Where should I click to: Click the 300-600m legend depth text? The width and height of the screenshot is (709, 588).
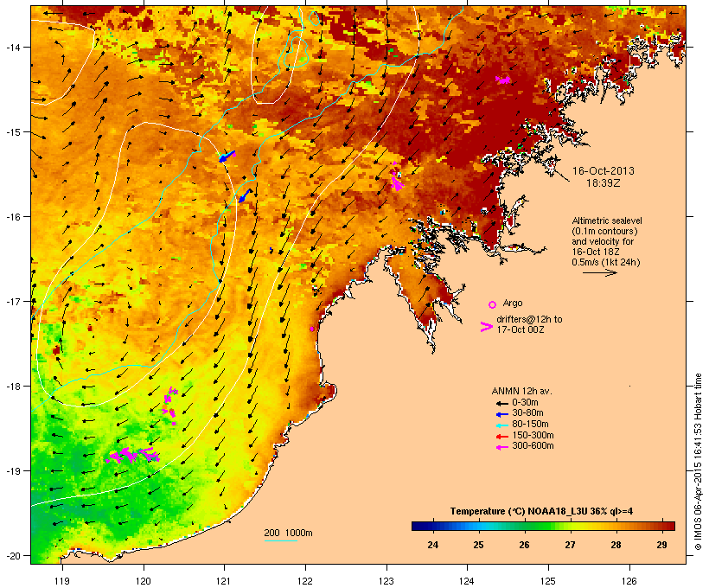[533, 446]
